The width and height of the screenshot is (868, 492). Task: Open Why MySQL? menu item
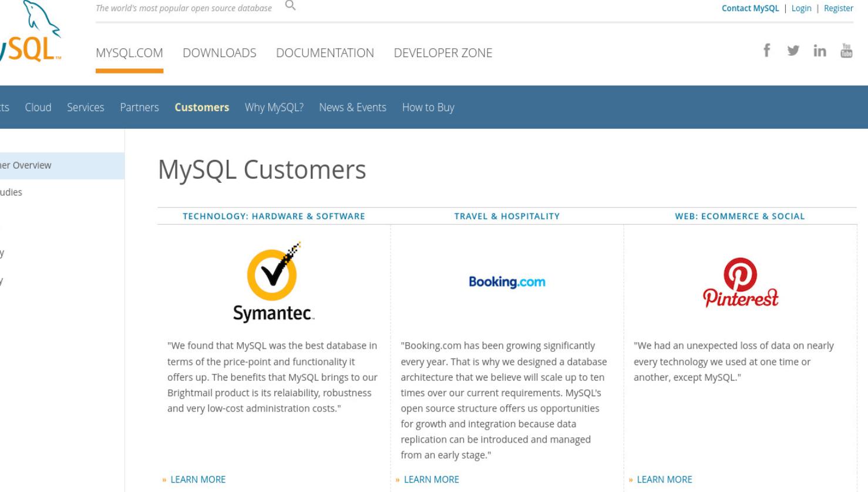coord(274,108)
